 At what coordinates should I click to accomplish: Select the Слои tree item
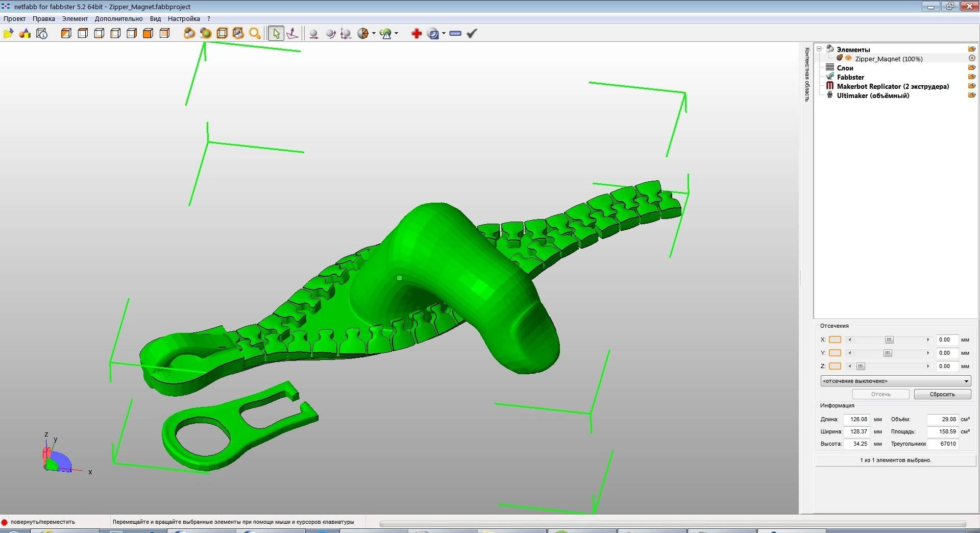pyautogui.click(x=845, y=68)
